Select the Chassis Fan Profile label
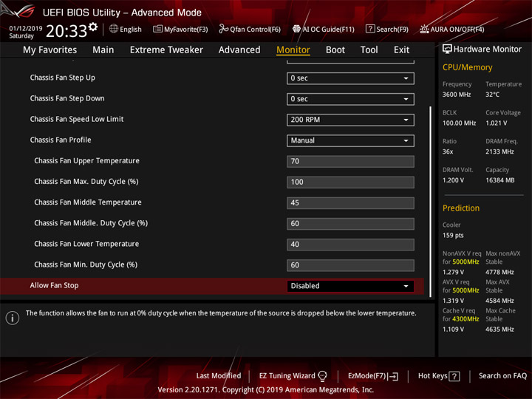 click(61, 140)
